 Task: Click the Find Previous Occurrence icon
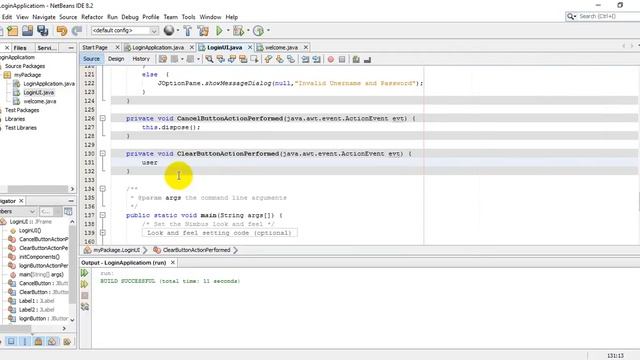point(220,59)
